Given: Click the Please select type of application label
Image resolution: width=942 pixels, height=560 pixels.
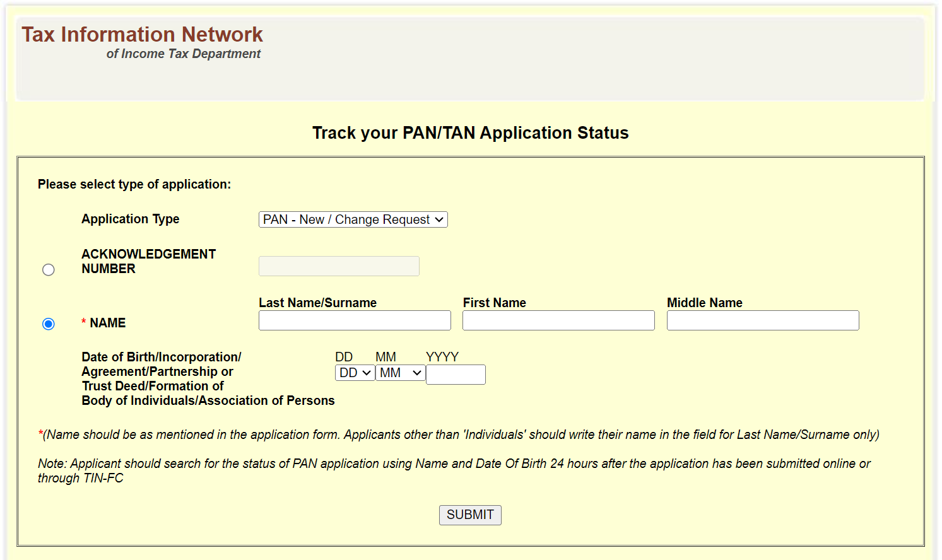Looking at the screenshot, I should click(x=134, y=184).
